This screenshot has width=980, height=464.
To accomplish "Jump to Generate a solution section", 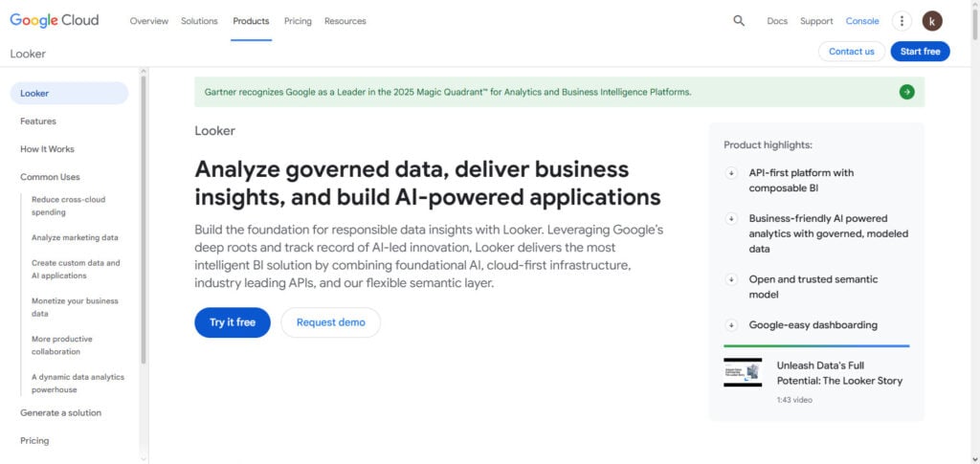I will pos(60,412).
